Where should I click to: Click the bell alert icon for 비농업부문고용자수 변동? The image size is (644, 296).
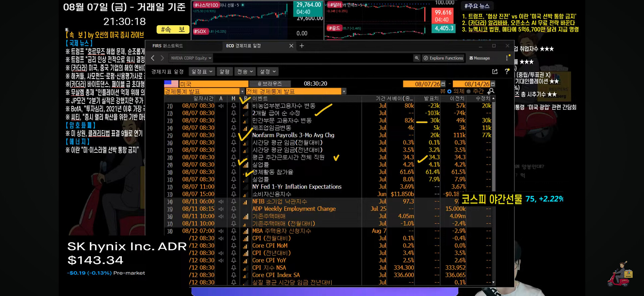234,106
